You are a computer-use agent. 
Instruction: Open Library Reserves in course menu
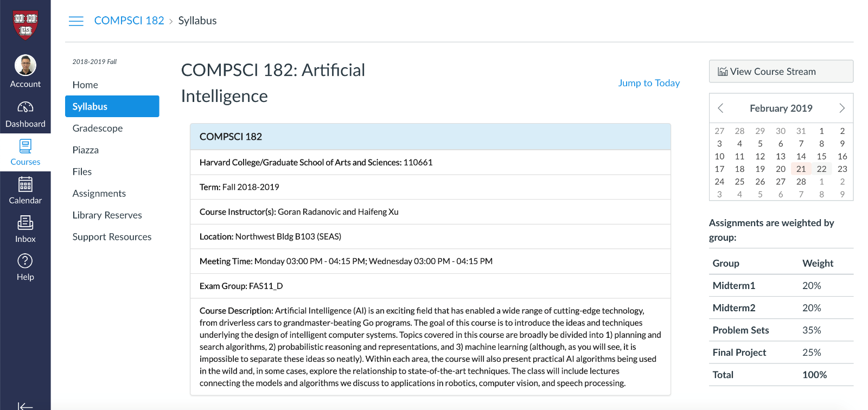[x=107, y=215]
